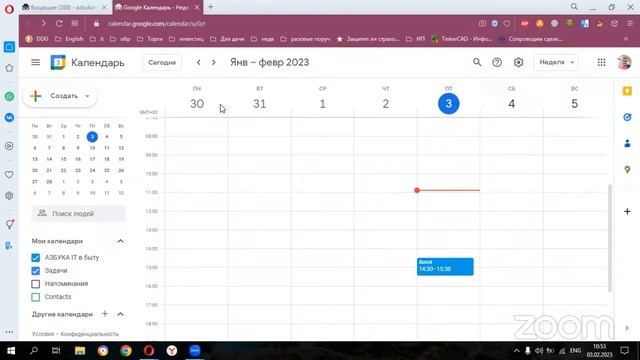The image size is (640, 360).
Task: Open the DDG bookmark
Action: (x=37, y=39)
